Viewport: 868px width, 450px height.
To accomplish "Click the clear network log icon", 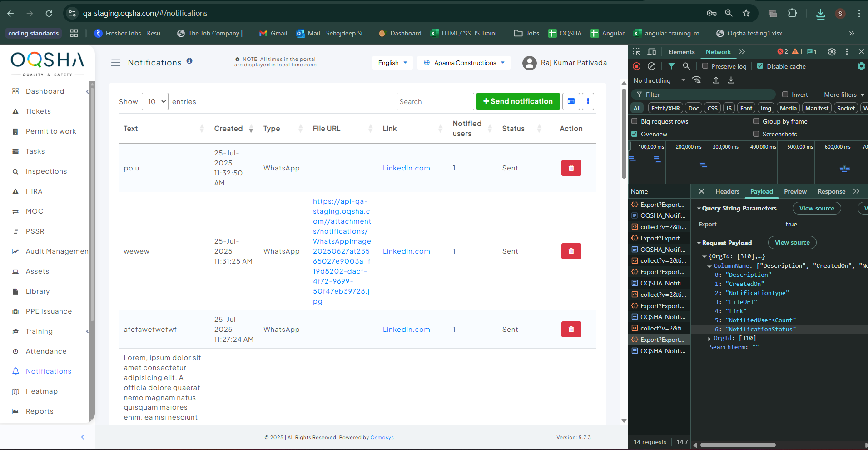I will [651, 66].
